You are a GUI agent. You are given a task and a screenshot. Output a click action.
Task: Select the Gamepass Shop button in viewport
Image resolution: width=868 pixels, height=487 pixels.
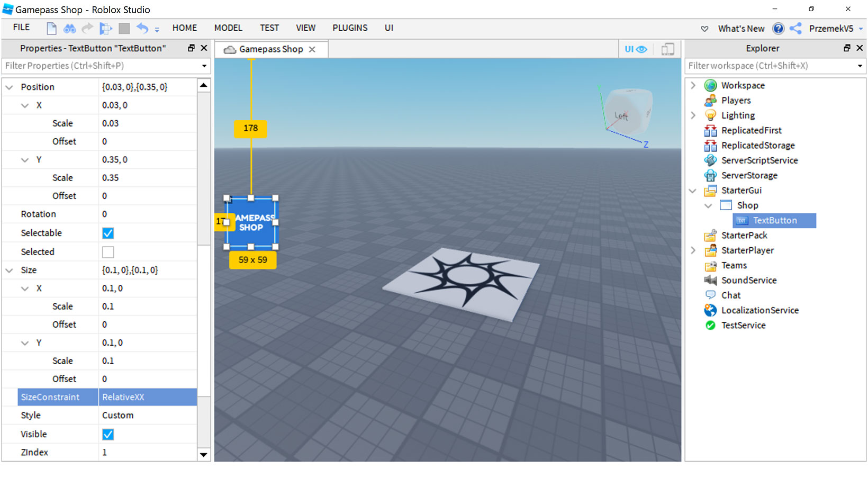[x=251, y=222]
